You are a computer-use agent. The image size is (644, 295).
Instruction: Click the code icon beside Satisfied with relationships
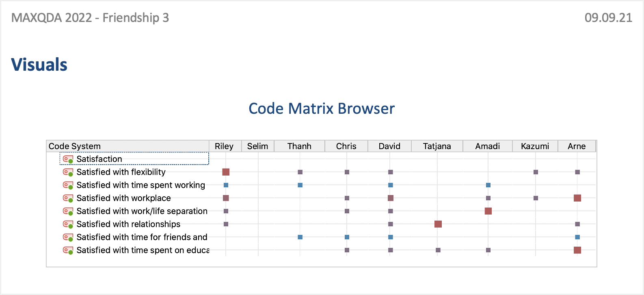tap(68, 224)
